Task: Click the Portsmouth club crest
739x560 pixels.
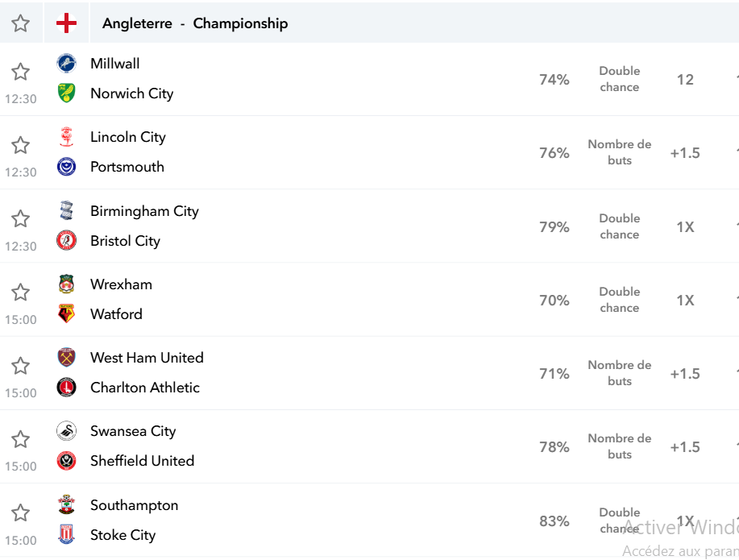Action: pos(66,167)
